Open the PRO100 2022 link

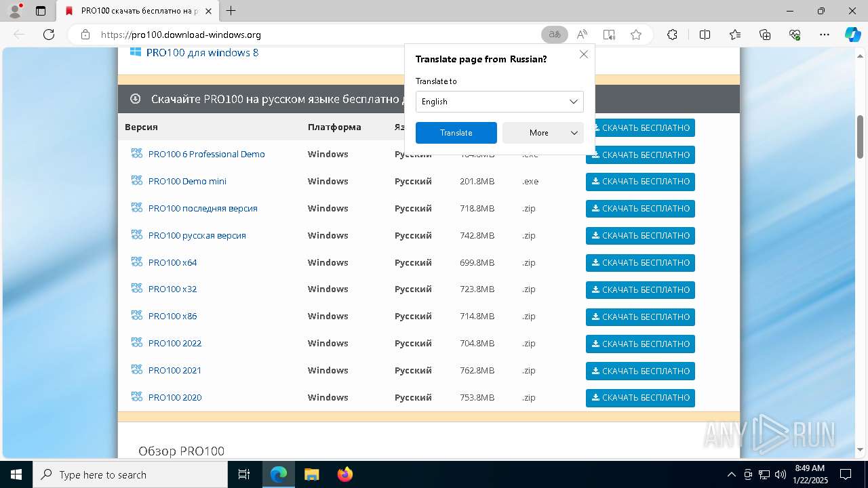pyautogui.click(x=175, y=344)
